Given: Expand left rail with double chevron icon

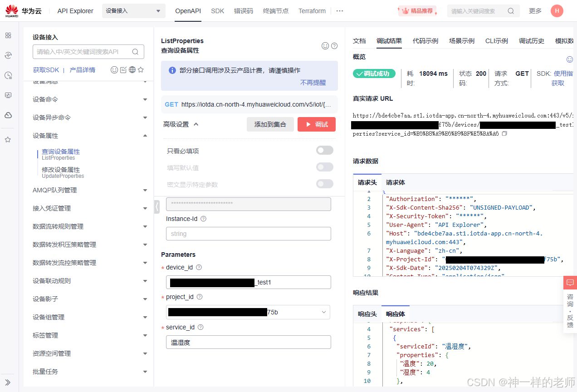Looking at the screenshot, I should pyautogui.click(x=8, y=382).
